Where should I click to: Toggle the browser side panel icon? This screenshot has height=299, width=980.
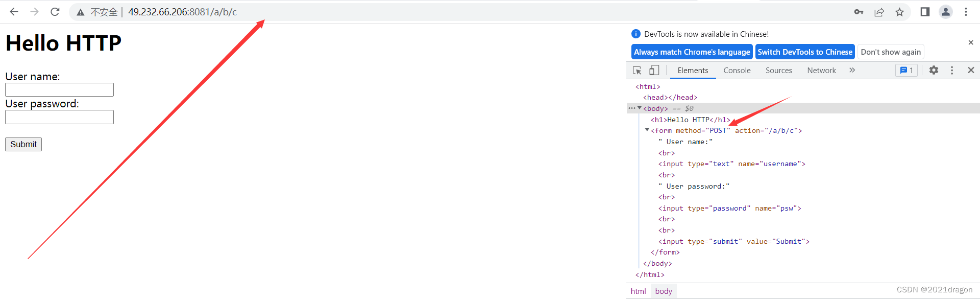[925, 12]
